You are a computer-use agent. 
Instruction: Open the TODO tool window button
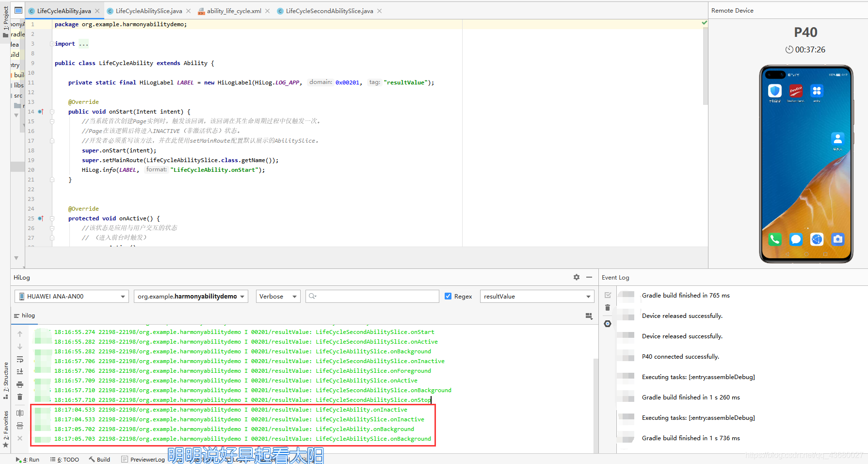click(x=64, y=459)
